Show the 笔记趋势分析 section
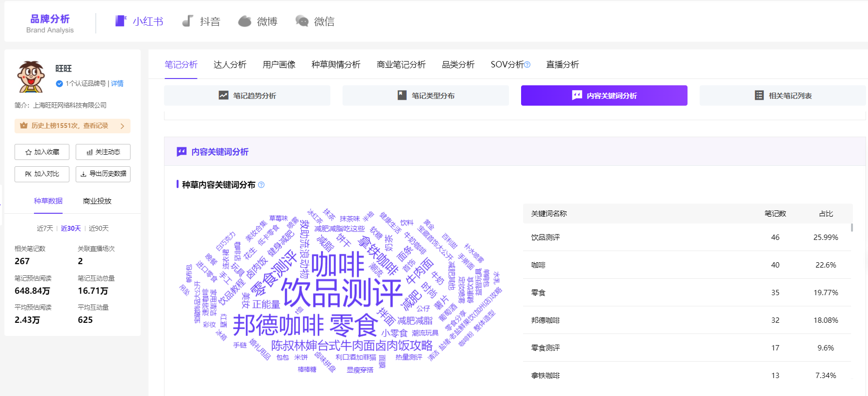Screen dimensions: 868x396 (x=247, y=95)
